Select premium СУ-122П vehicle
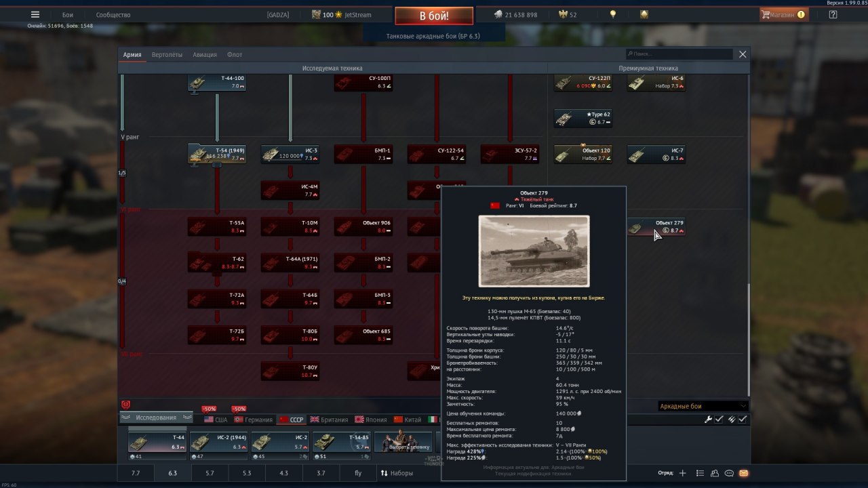 pyautogui.click(x=583, y=83)
